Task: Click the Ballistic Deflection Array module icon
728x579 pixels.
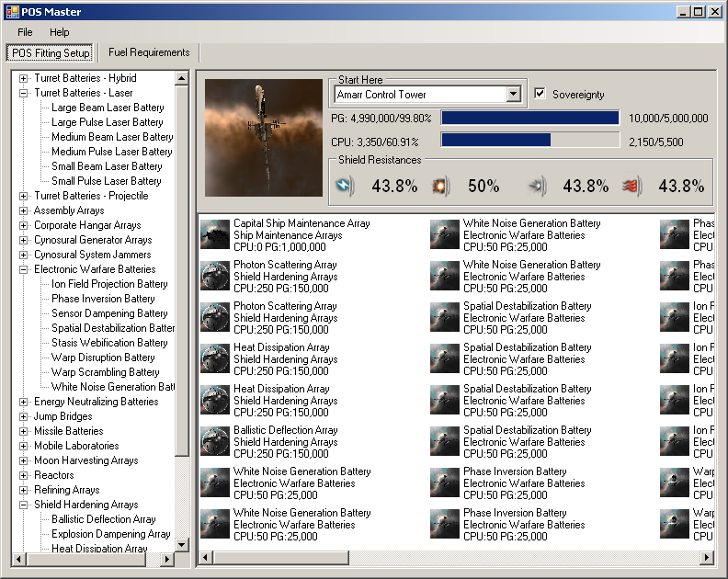Action: [x=215, y=441]
